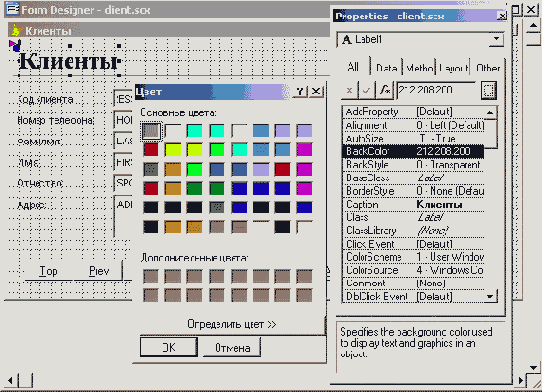Click the property value box showing 212,208,200
Image resolution: width=542 pixels, height=392 pixels.
pos(436,90)
